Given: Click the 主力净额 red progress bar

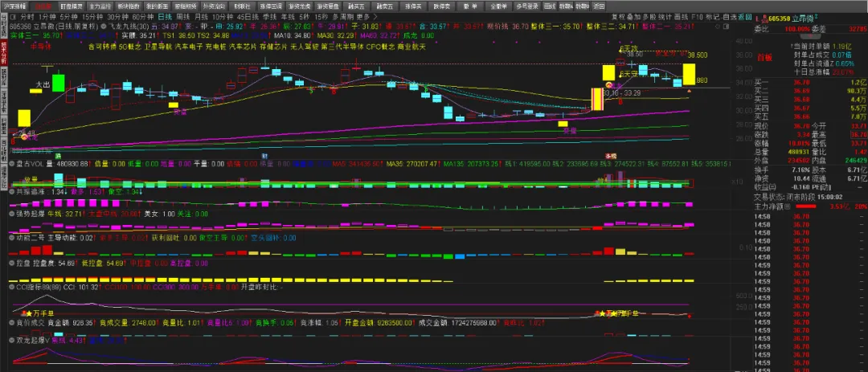Looking at the screenshot, I should pyautogui.click(x=805, y=206).
